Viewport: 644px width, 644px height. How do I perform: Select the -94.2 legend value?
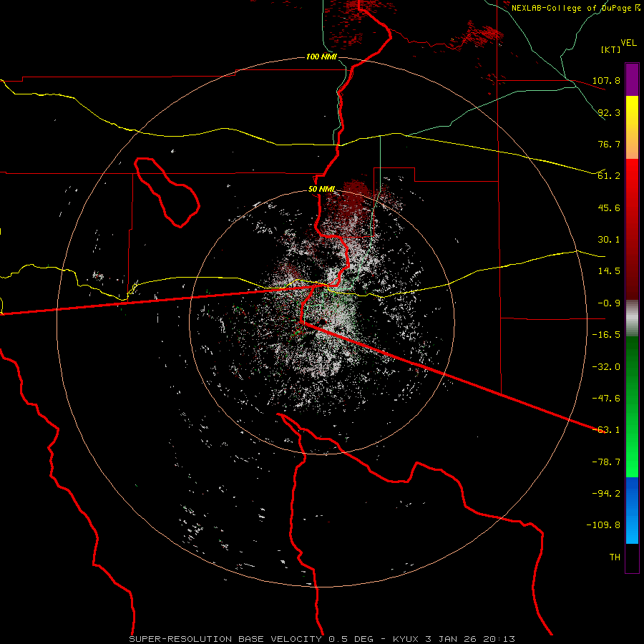[x=606, y=494]
